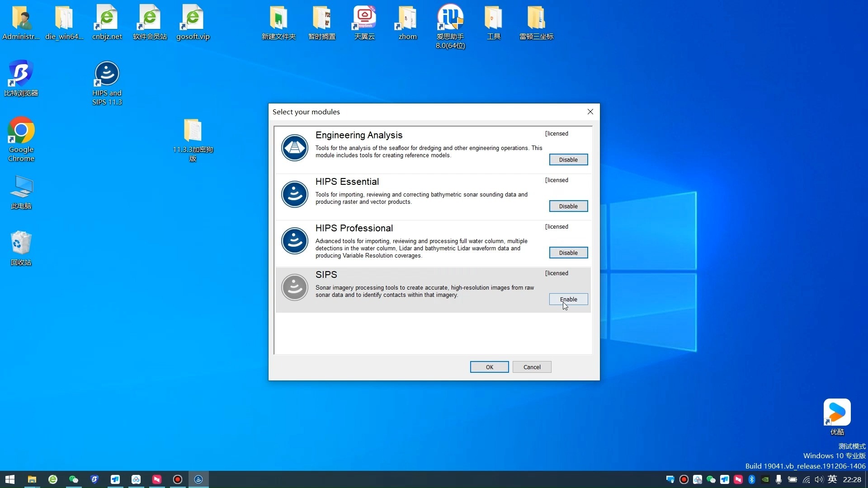This screenshot has width=868, height=488.
Task: Select the 软件会员站 shortcut icon
Action: (150, 23)
